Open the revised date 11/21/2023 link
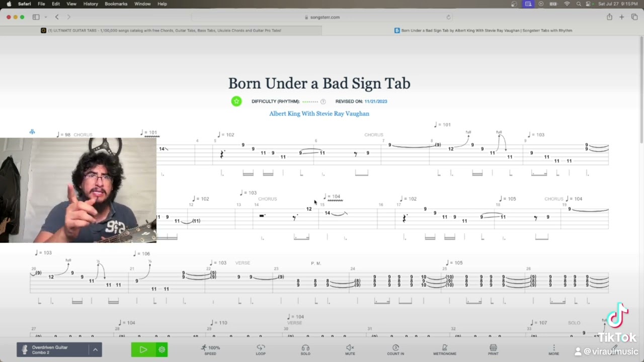This screenshot has height=362, width=644. click(x=376, y=102)
